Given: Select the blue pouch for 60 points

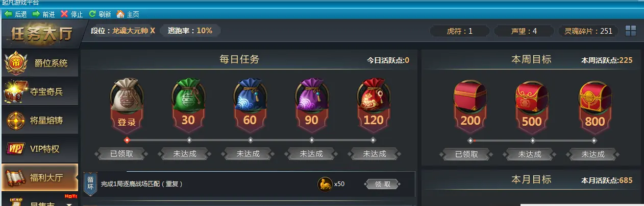Looking at the screenshot, I should tap(250, 96).
